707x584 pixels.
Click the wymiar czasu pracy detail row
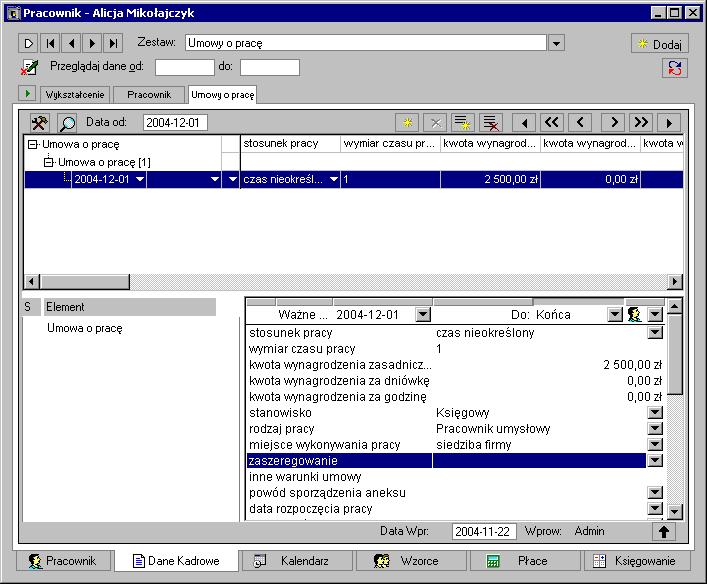pos(454,349)
